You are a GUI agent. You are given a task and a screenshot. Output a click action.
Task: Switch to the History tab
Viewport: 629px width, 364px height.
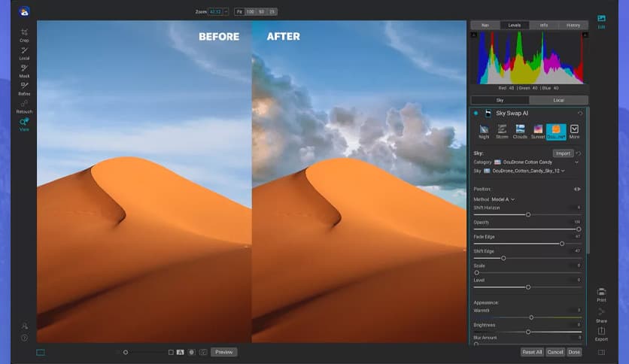(x=573, y=25)
